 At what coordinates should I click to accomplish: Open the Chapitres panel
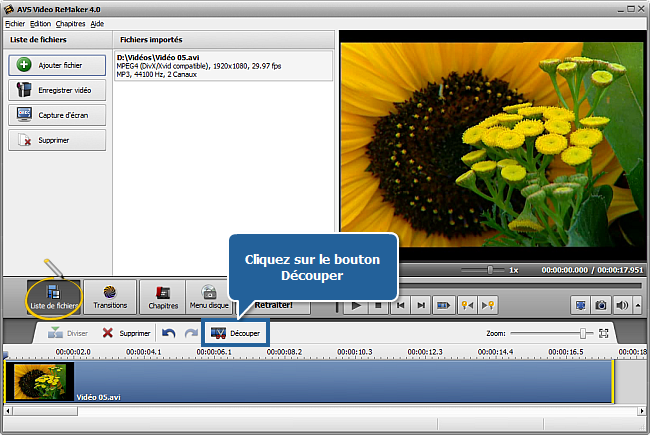[163, 297]
